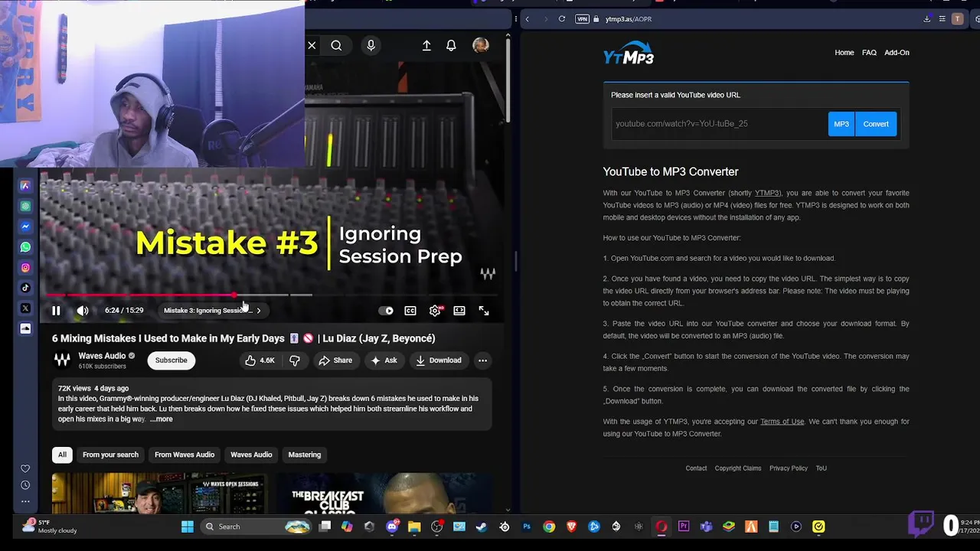Open SoundCloud in Opera sidebar
This screenshot has height=551, width=980.
(25, 328)
